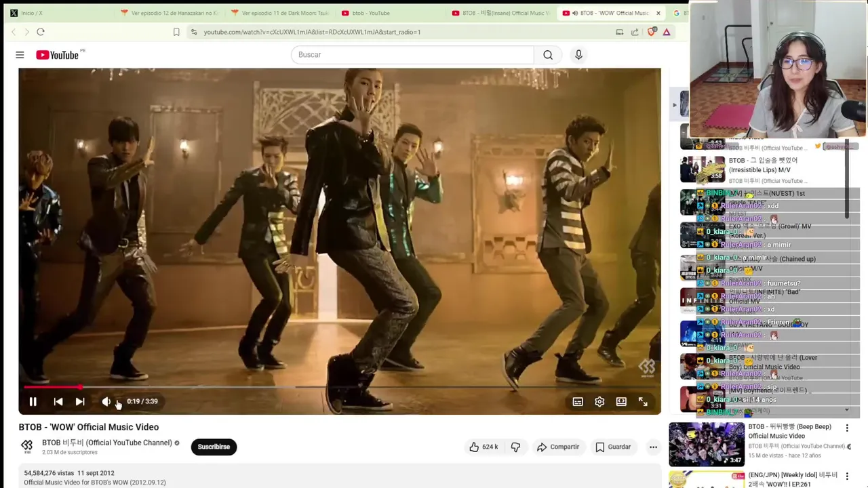Go back in browser history
Screen dimensions: 868x488
click(14, 32)
